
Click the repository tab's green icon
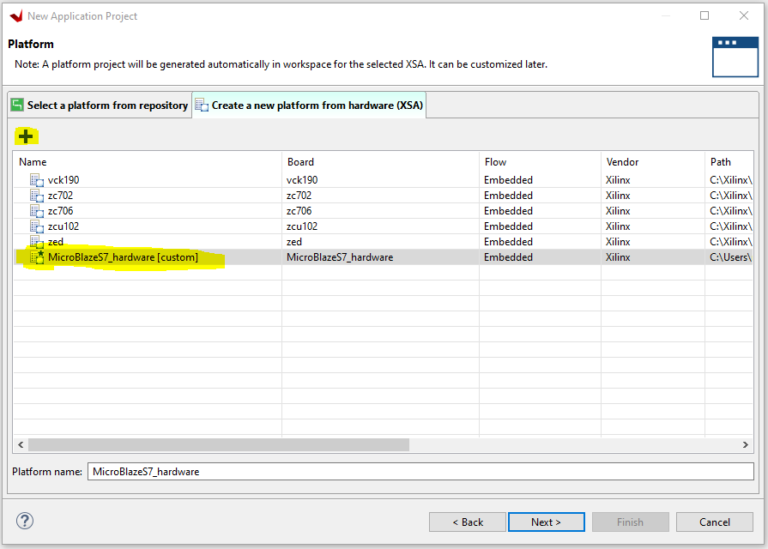17,105
